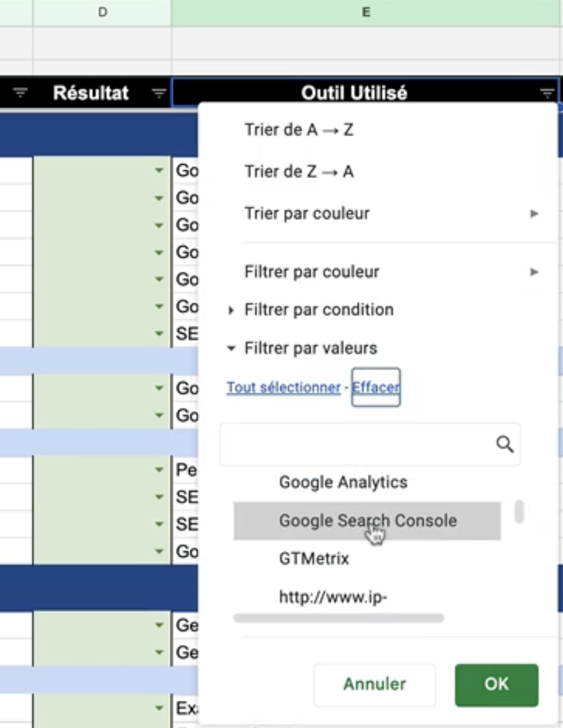Viewport: 563px width, 728px height.
Task: Expand Filtrer par condition section
Action: click(x=319, y=310)
